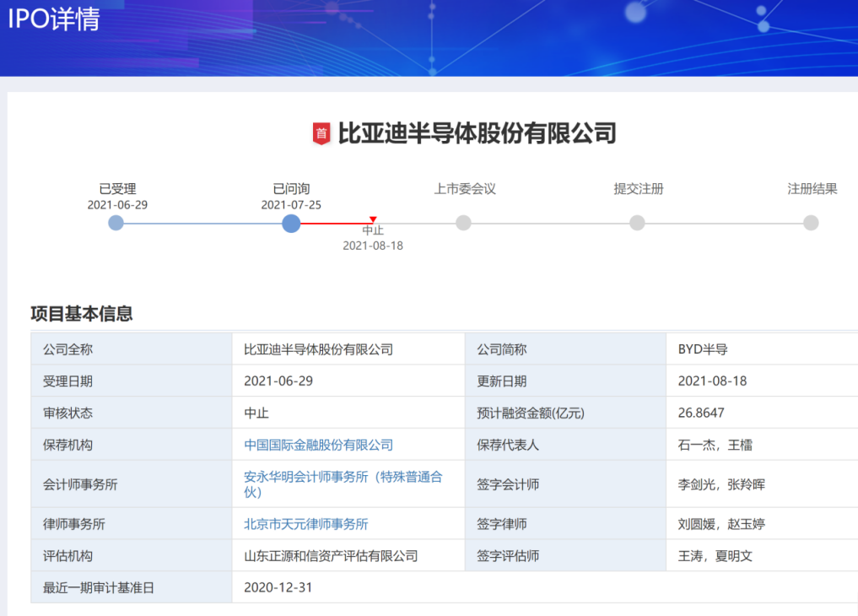Click the 预计融资金额(亿元) label cell
Viewport: 858px width, 616px height.
[565, 413]
